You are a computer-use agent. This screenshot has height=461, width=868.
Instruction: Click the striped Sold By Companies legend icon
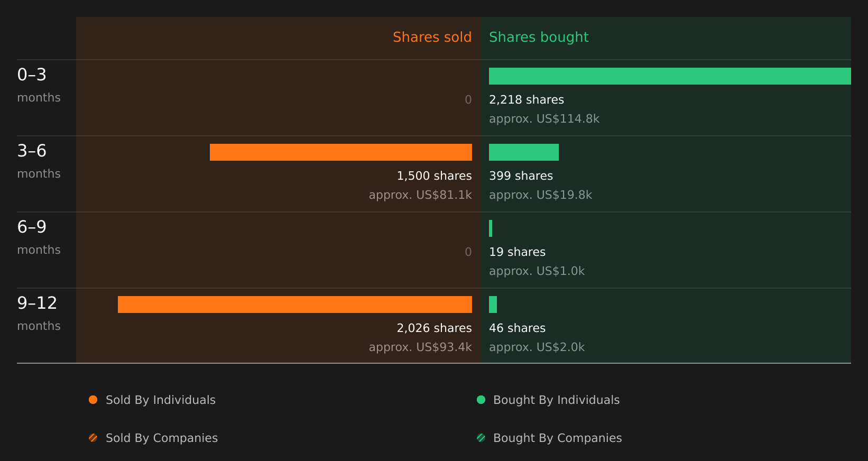coord(93,438)
